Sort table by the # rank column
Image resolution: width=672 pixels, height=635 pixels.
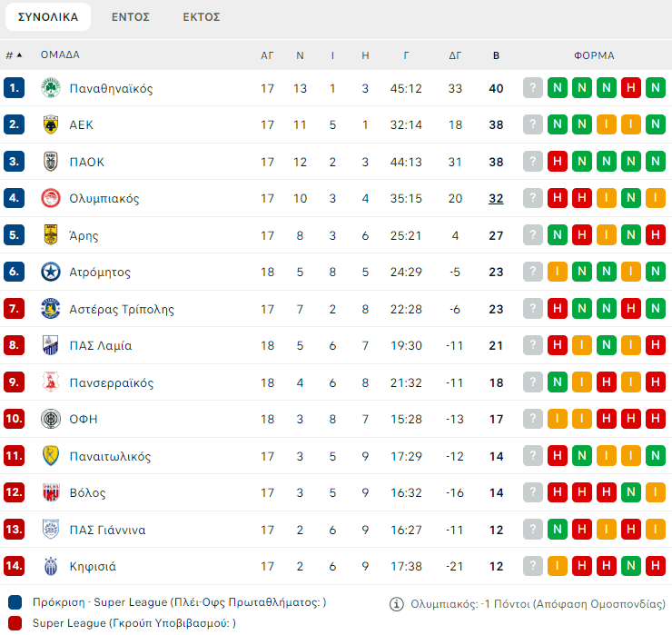(14, 55)
